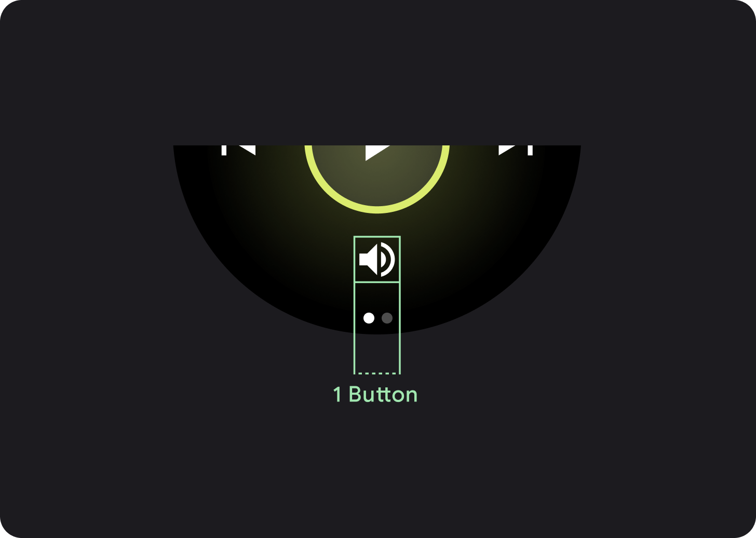Skip to the previous track
This screenshot has width=756, height=538.
239,150
